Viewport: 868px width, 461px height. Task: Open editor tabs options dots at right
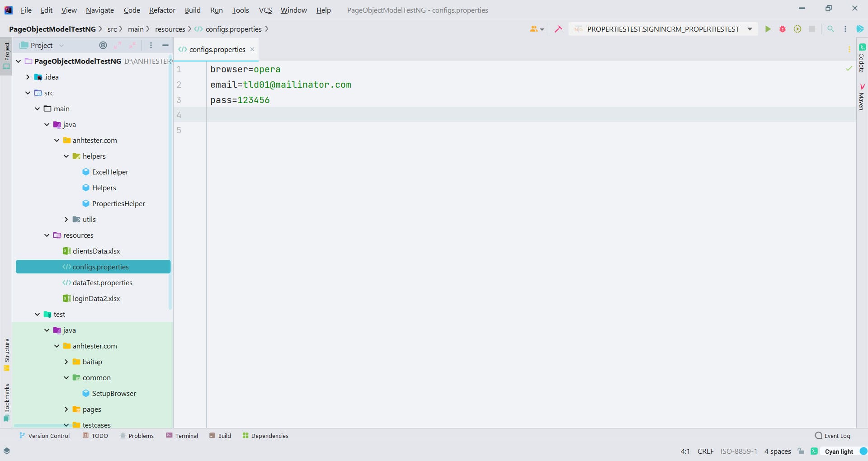tap(849, 49)
